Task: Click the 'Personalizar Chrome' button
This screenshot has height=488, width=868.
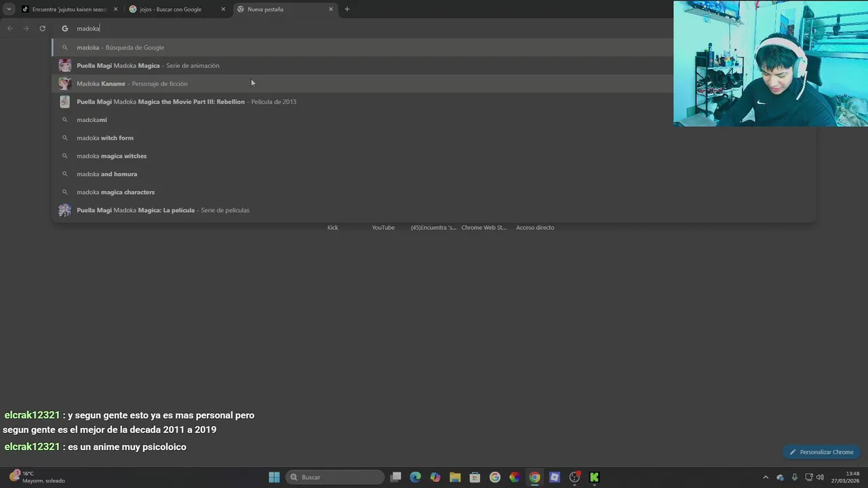Action: click(821, 452)
